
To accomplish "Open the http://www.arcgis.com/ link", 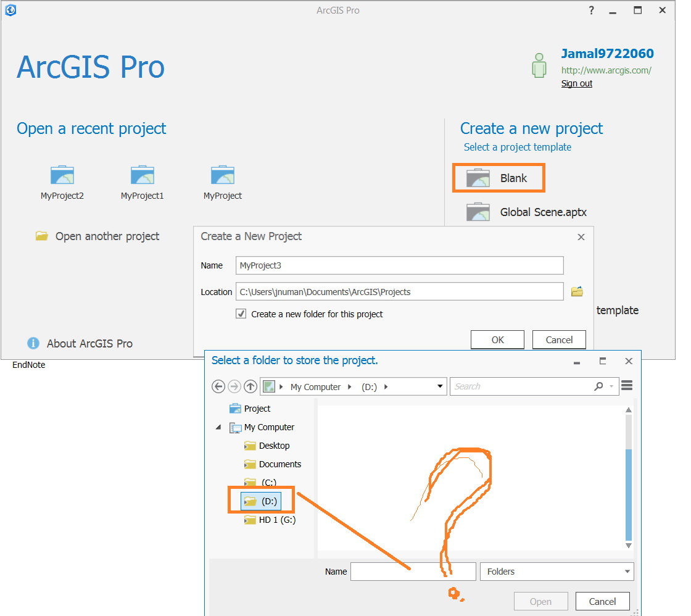I will coord(606,70).
